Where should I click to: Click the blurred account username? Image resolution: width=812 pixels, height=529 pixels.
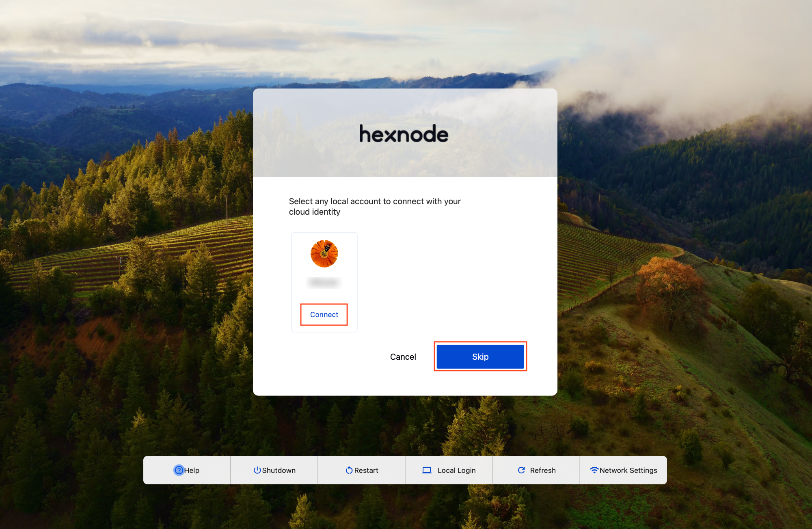[324, 282]
